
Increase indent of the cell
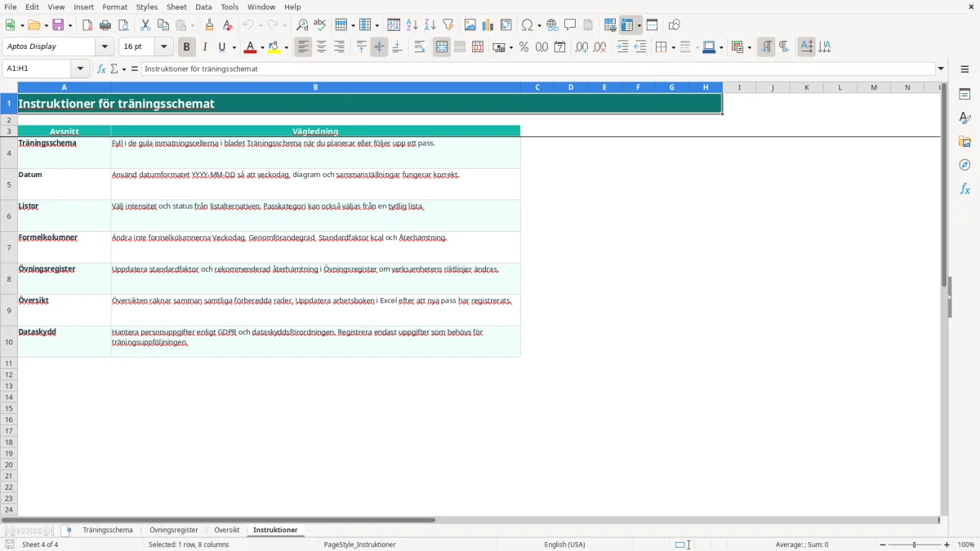[622, 47]
